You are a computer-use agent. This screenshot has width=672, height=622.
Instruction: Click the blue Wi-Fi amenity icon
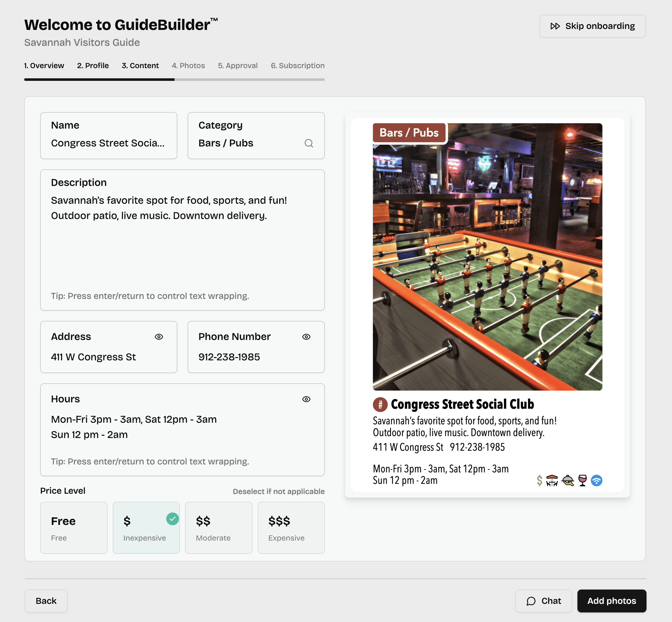(x=597, y=480)
